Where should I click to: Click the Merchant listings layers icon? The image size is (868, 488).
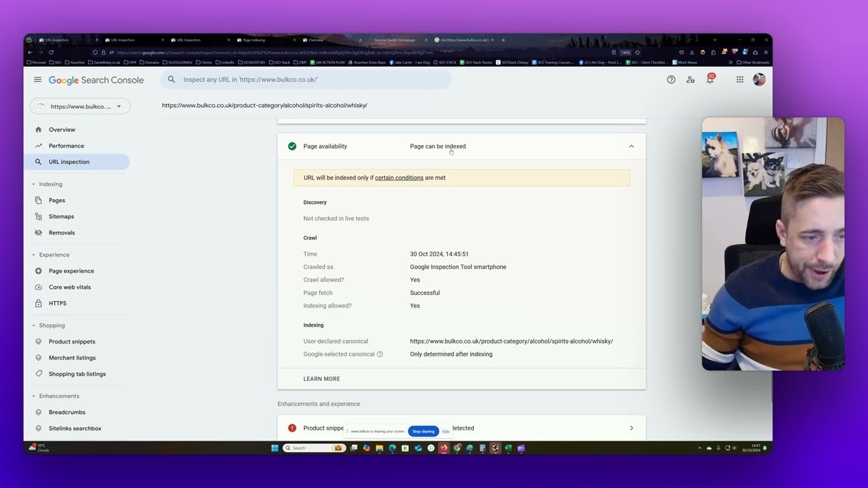coord(38,357)
